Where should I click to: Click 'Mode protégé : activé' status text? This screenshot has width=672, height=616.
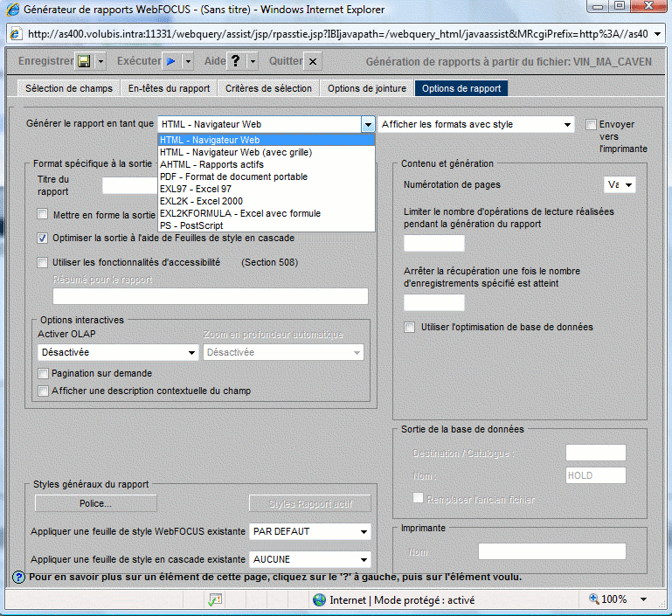coord(425,600)
